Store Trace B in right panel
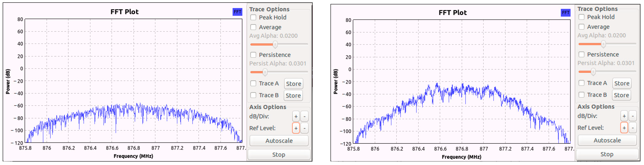This screenshot has height=165, width=644. pyautogui.click(x=621, y=95)
